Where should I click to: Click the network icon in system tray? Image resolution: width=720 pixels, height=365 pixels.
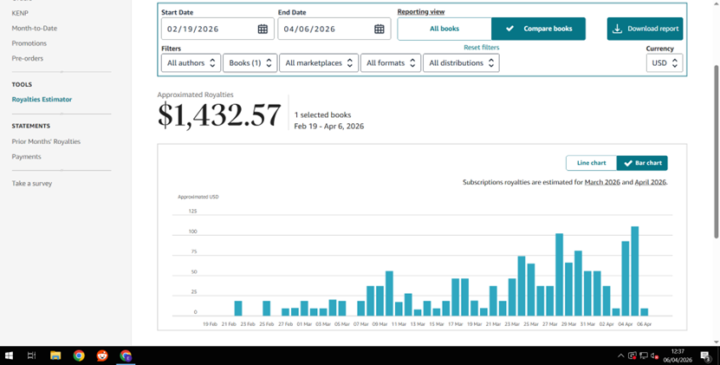click(644, 356)
